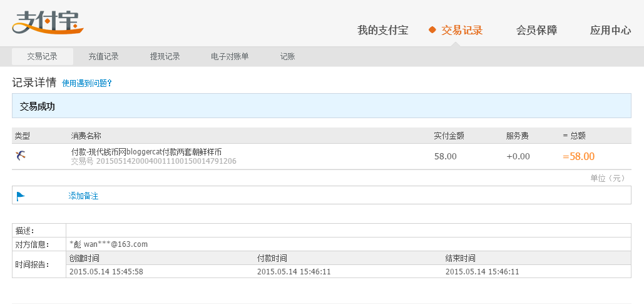Click the orange total amount =58.00

(x=578, y=156)
